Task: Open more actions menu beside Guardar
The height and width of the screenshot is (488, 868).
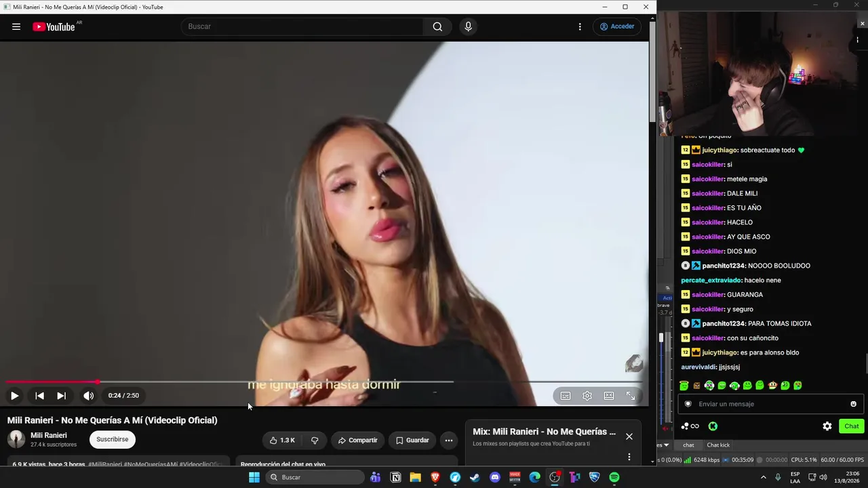Action: coord(448,441)
